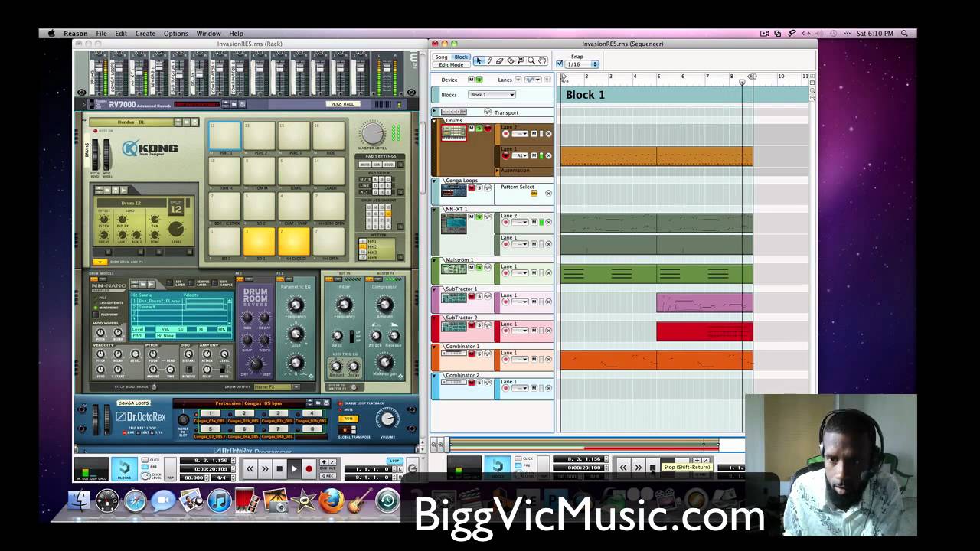This screenshot has width=980, height=551.
Task: Open Firefox from the Dock
Action: click(x=332, y=501)
